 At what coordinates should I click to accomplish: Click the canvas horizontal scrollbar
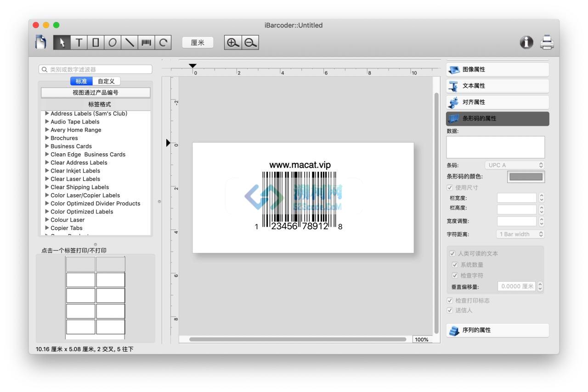298,339
